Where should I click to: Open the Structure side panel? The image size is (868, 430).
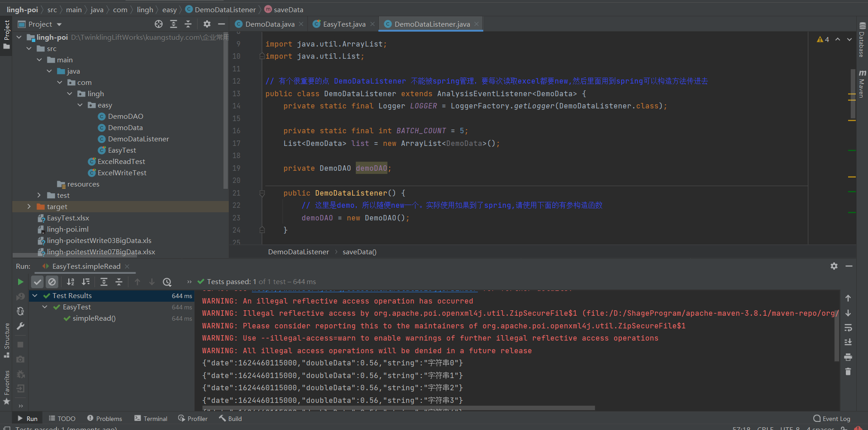point(6,340)
